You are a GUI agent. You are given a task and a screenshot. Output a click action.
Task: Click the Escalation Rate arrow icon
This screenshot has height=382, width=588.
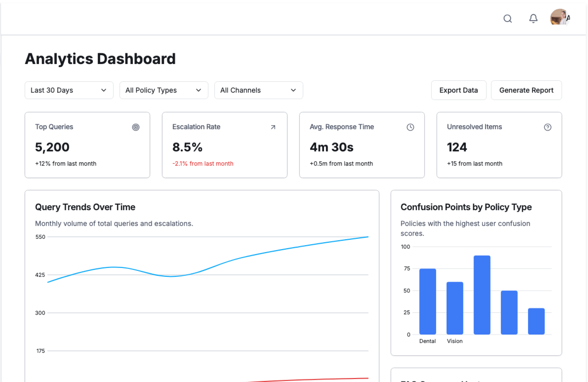coord(273,127)
